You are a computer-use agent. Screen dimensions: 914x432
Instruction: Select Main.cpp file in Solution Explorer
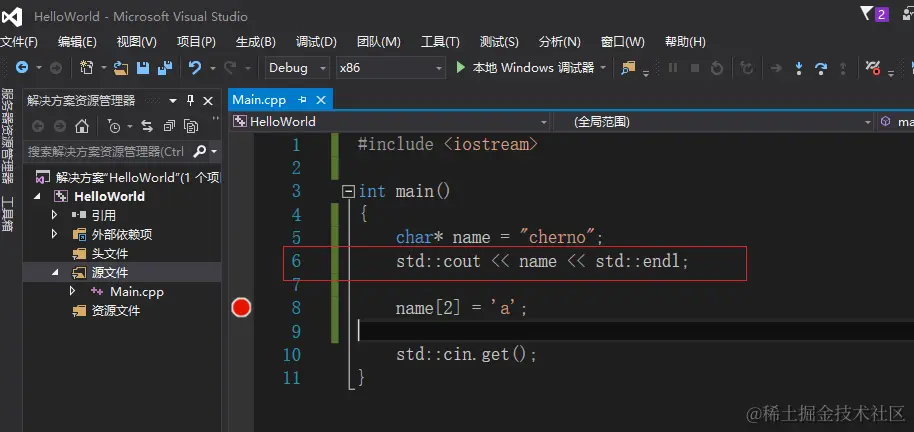(x=136, y=291)
